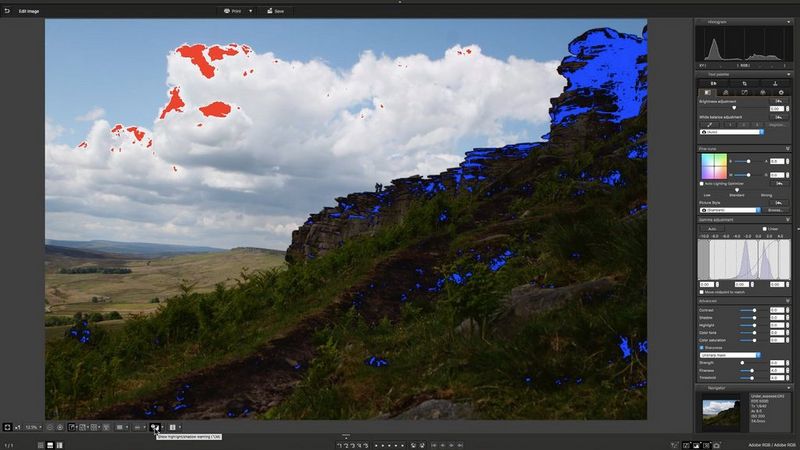This screenshot has width=800, height=450.
Task: Click the stamp icon in Tool palette top row
Action: [775, 83]
